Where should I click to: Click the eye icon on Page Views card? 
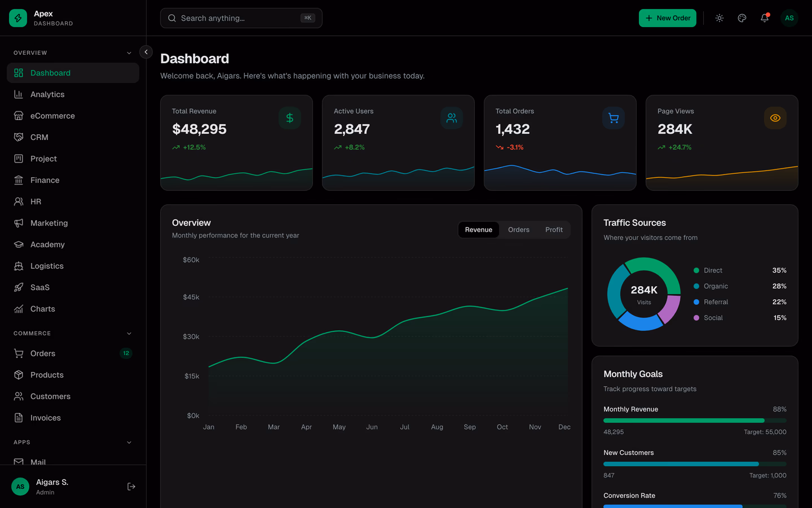[x=775, y=118]
